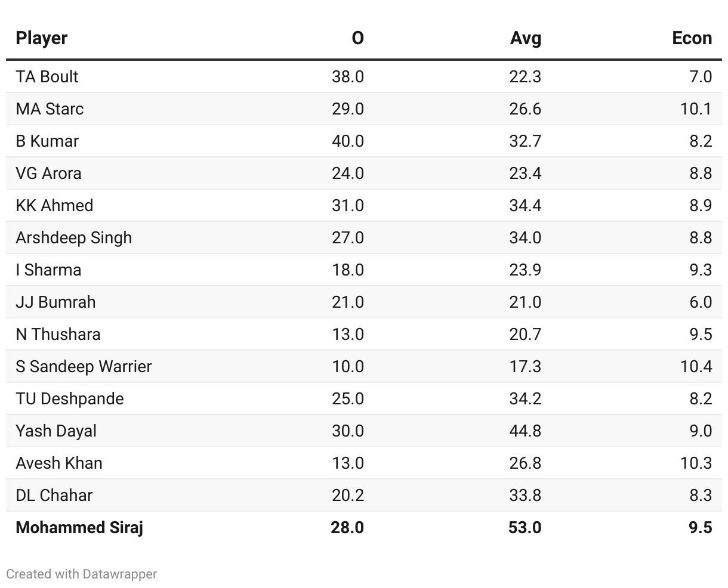Click the Player column header
The image size is (728, 588).
41,38
